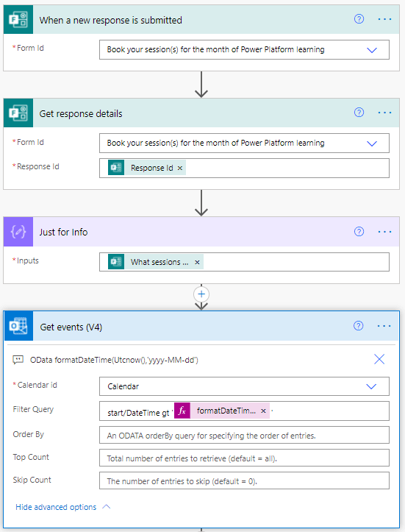This screenshot has width=405, height=532.
Task: Click the 'Just for Info' compose icon
Action: point(18,232)
